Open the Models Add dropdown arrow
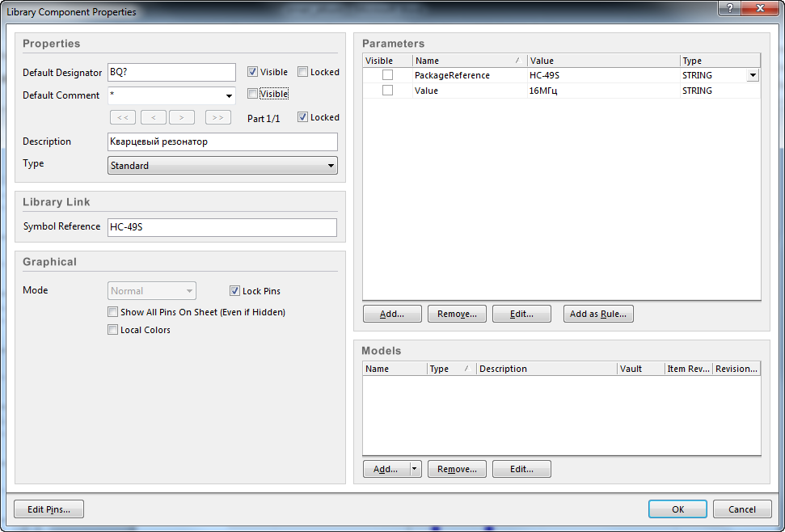785x532 pixels. tap(415, 469)
